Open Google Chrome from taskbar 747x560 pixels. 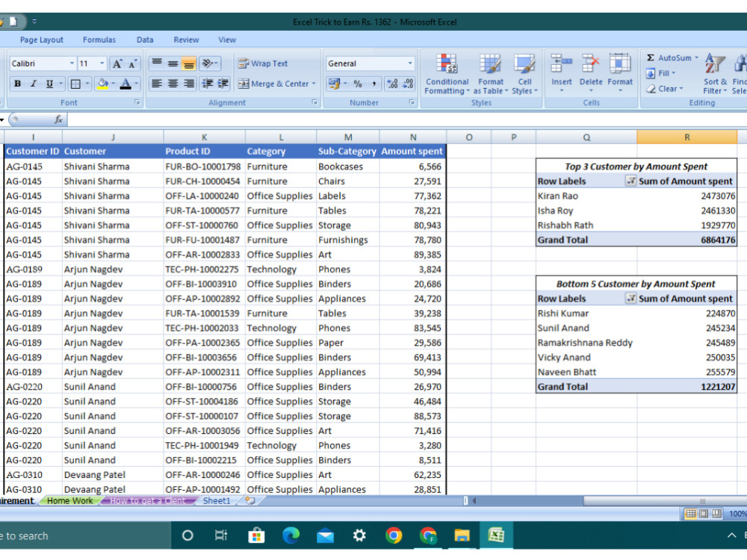394,535
